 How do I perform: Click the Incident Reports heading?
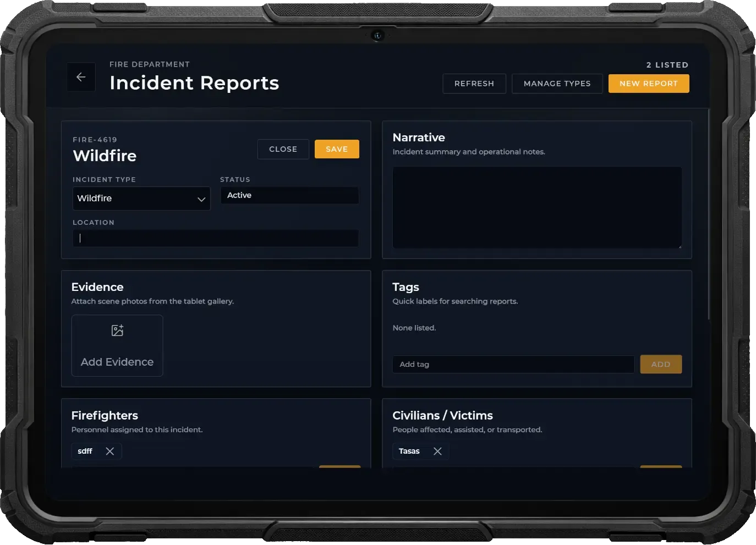[194, 83]
